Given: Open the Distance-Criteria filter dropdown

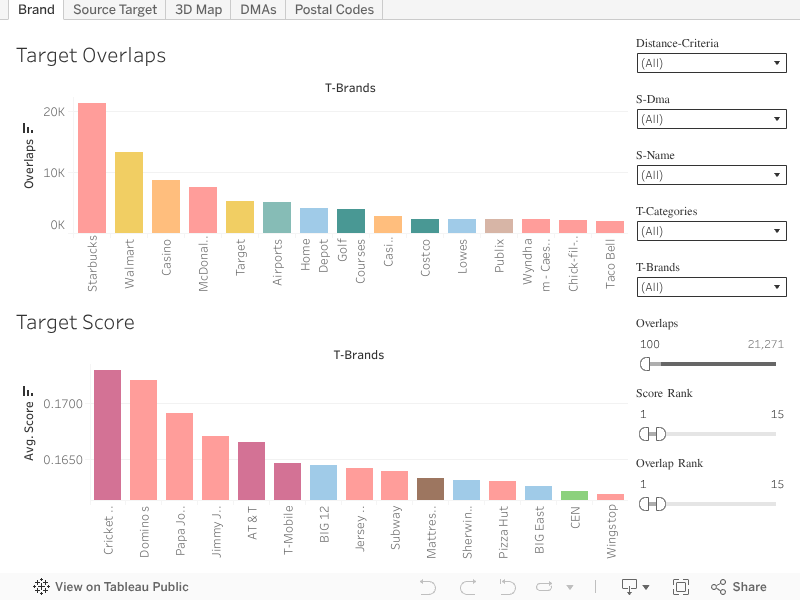Looking at the screenshot, I should 711,63.
